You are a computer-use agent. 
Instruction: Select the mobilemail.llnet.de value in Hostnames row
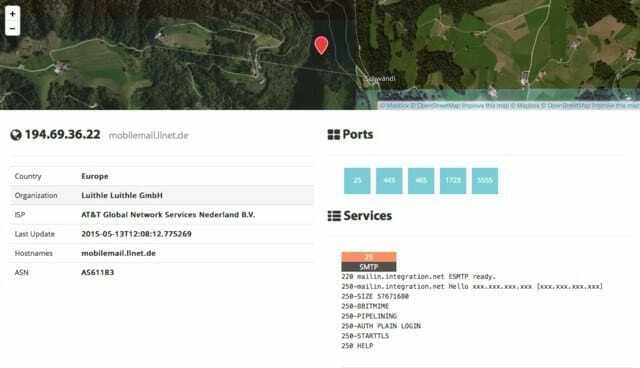118,253
